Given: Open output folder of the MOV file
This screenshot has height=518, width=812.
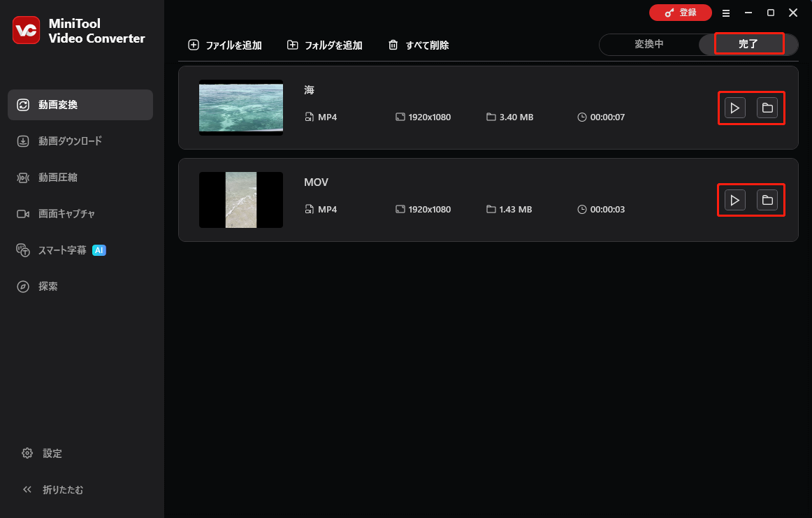Looking at the screenshot, I should [768, 200].
